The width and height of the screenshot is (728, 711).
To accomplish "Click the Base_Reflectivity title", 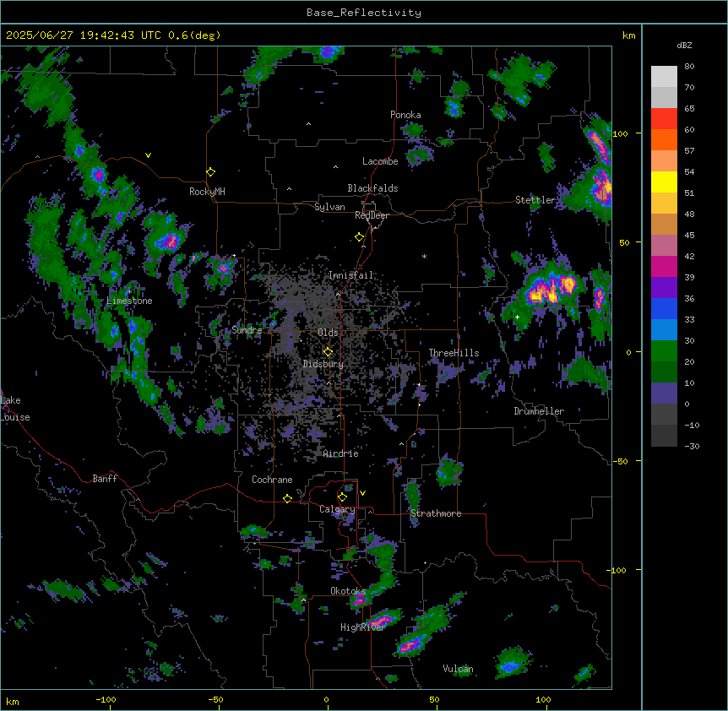I will tap(364, 13).
